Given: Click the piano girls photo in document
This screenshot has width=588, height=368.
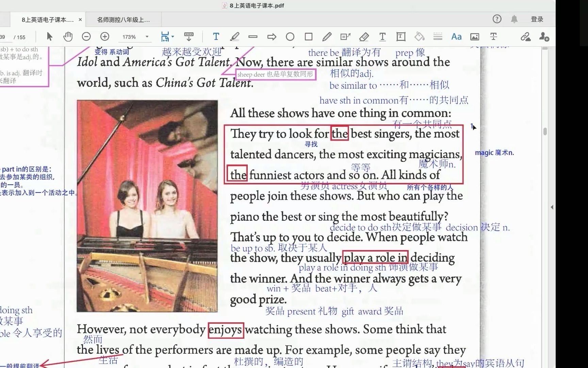Looking at the screenshot, I should [147, 206].
